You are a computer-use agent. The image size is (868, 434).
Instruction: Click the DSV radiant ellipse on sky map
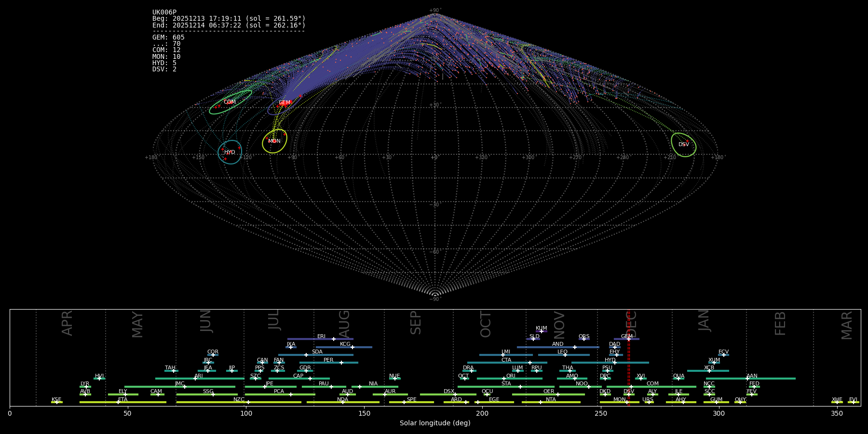pyautogui.click(x=683, y=145)
